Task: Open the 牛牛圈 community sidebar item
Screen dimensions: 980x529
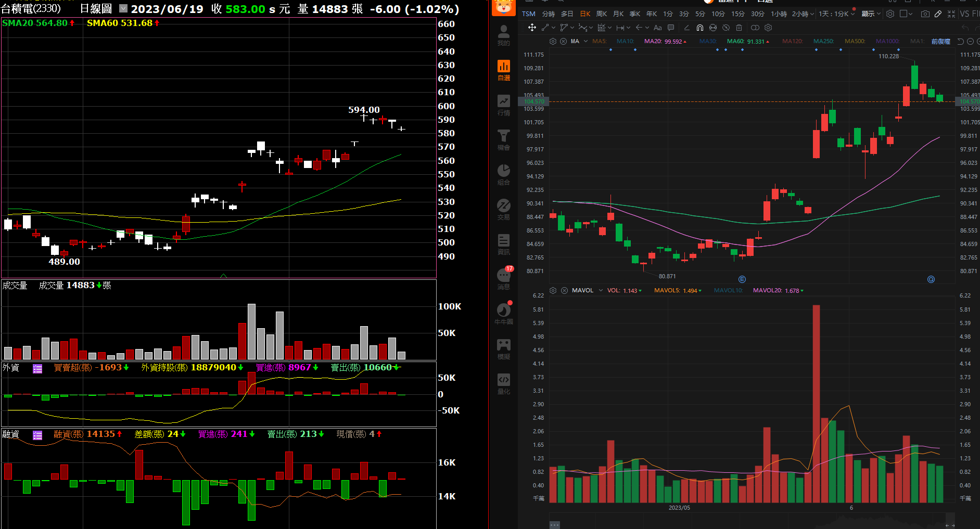Action: point(504,314)
